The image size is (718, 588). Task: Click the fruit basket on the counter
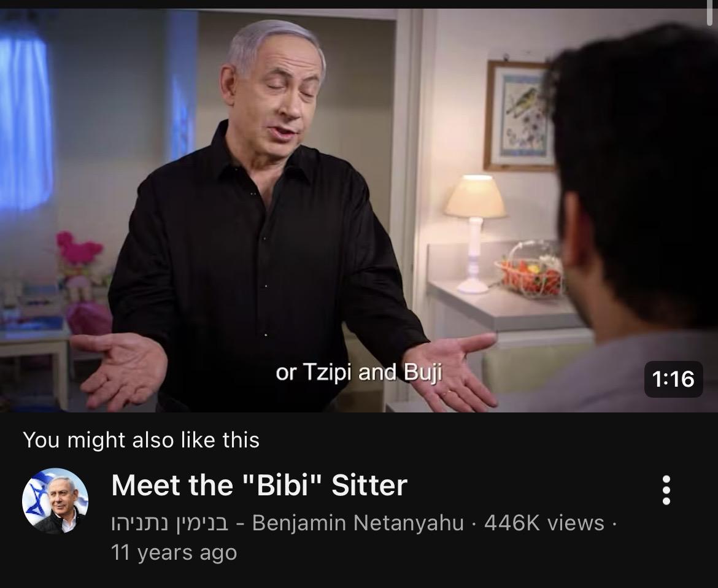coord(531,270)
